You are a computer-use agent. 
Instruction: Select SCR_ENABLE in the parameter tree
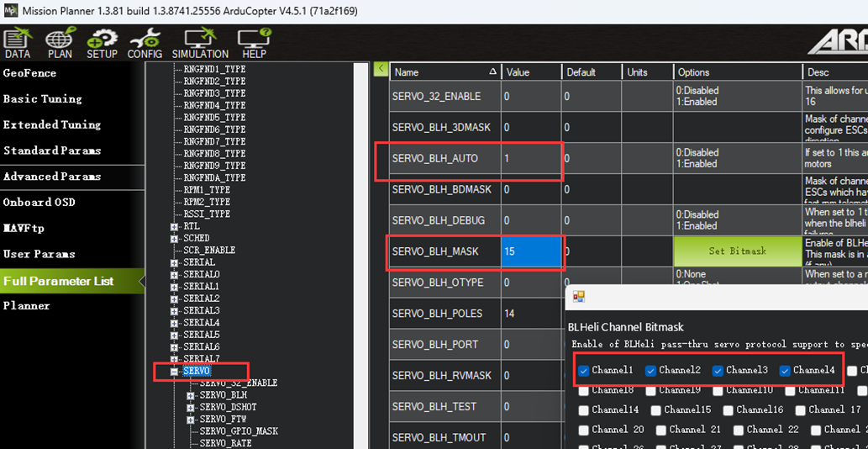(209, 251)
